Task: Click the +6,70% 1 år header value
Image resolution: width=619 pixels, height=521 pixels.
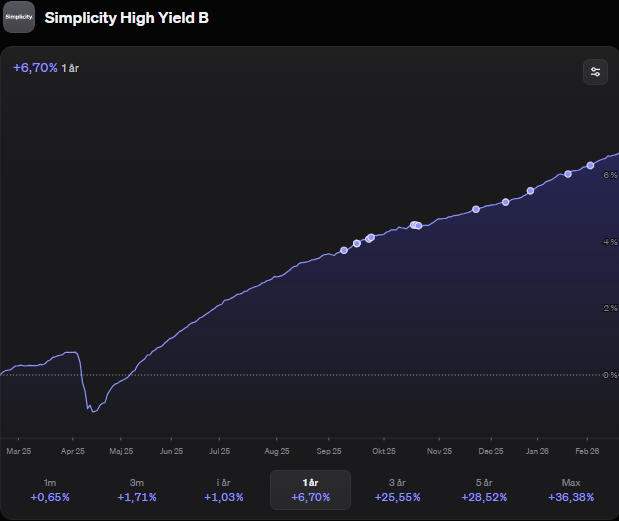Action: point(46,68)
